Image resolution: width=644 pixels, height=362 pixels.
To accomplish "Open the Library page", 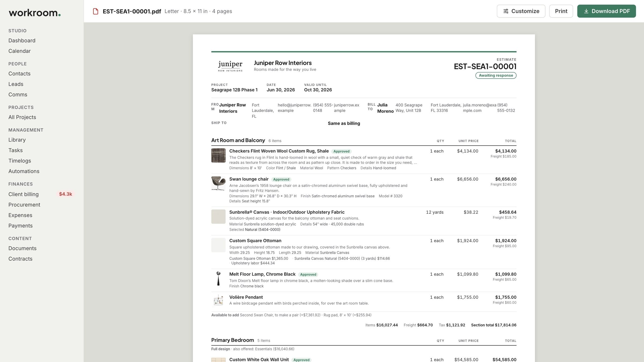I will pyautogui.click(x=17, y=140).
